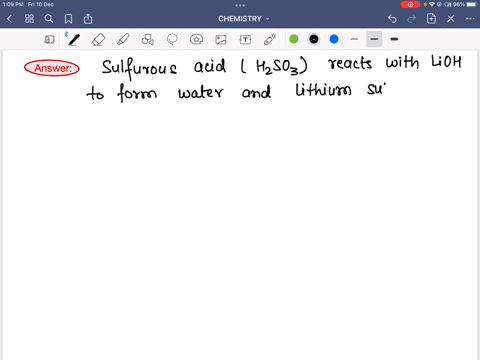Screen dimensions: 480x360
Task: Open the Elements sticker tool
Action: tap(196, 40)
